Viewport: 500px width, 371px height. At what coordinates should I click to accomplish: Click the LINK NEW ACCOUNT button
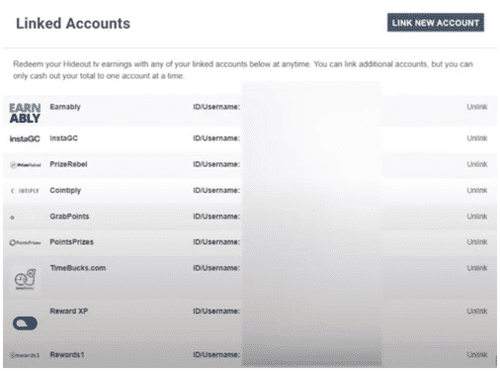tap(435, 23)
